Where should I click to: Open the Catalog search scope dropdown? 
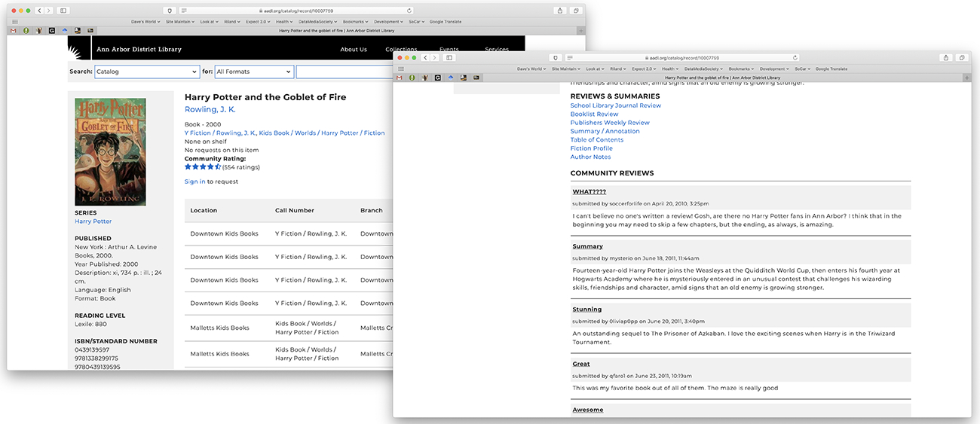pos(147,72)
